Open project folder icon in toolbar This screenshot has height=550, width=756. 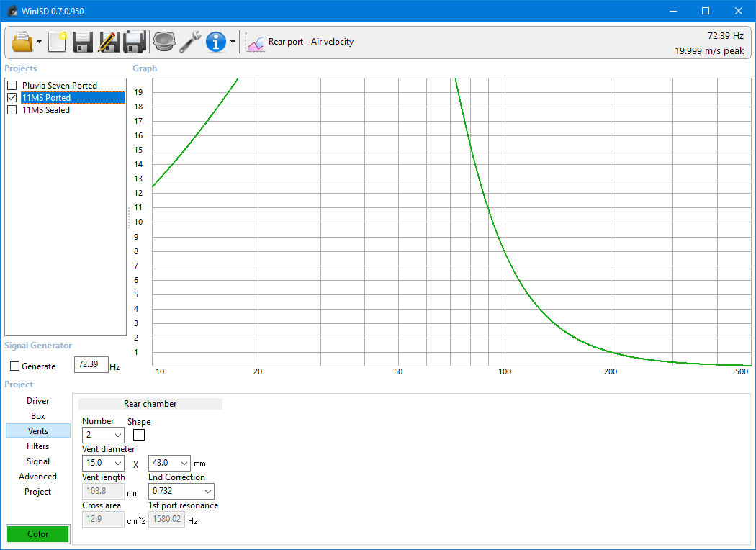click(x=22, y=42)
